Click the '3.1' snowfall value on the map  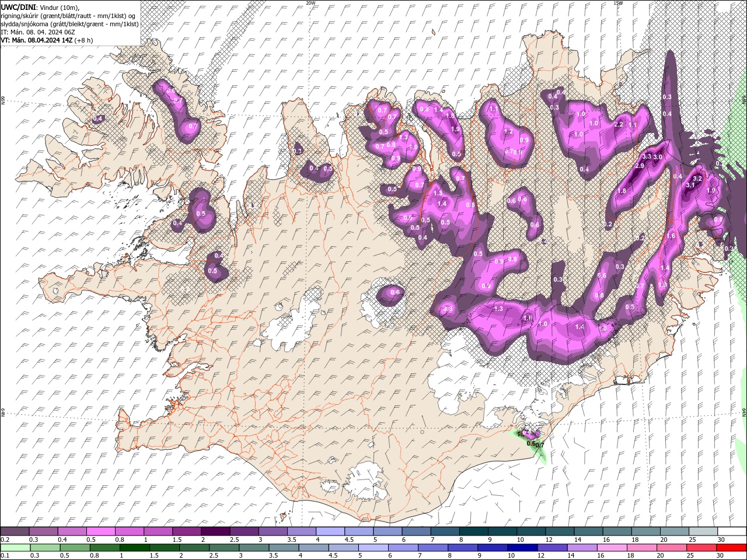point(690,185)
